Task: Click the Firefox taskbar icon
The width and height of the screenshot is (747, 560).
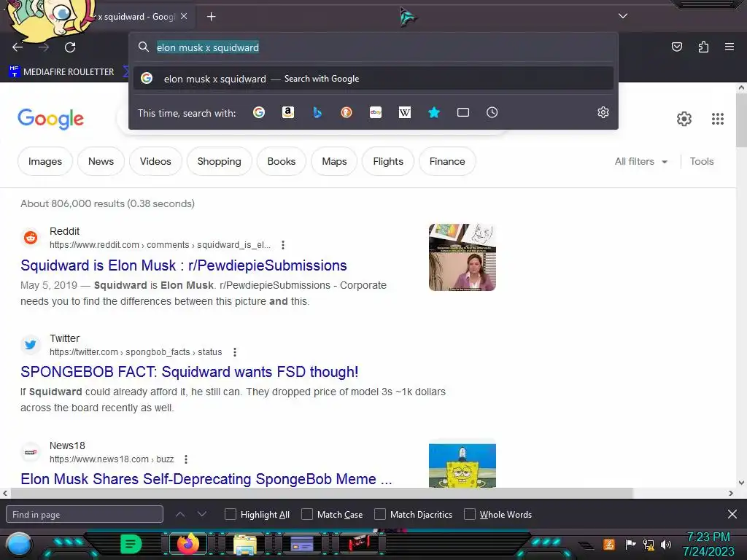Action: click(x=188, y=543)
